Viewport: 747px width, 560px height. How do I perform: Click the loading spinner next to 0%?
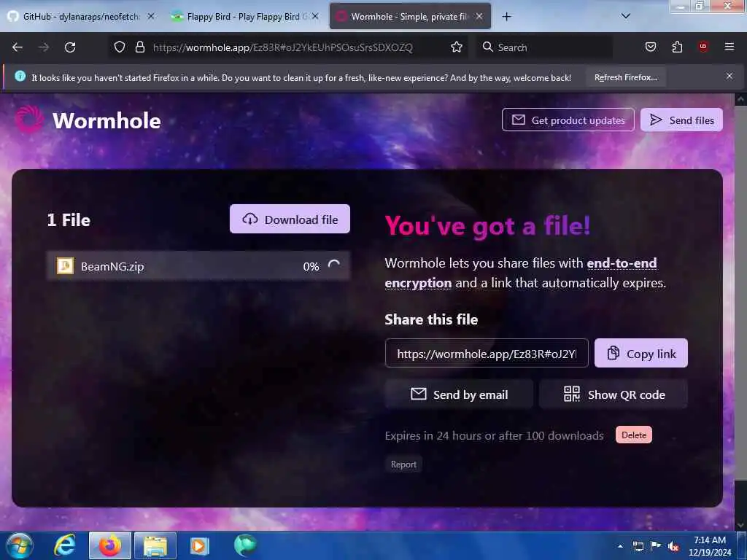(x=334, y=265)
